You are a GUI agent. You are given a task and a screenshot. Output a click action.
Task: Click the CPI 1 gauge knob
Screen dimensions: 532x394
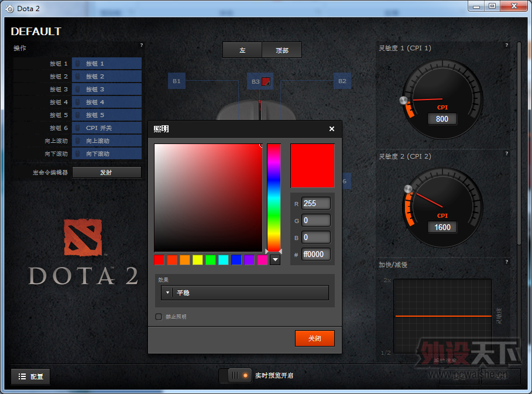click(403, 101)
